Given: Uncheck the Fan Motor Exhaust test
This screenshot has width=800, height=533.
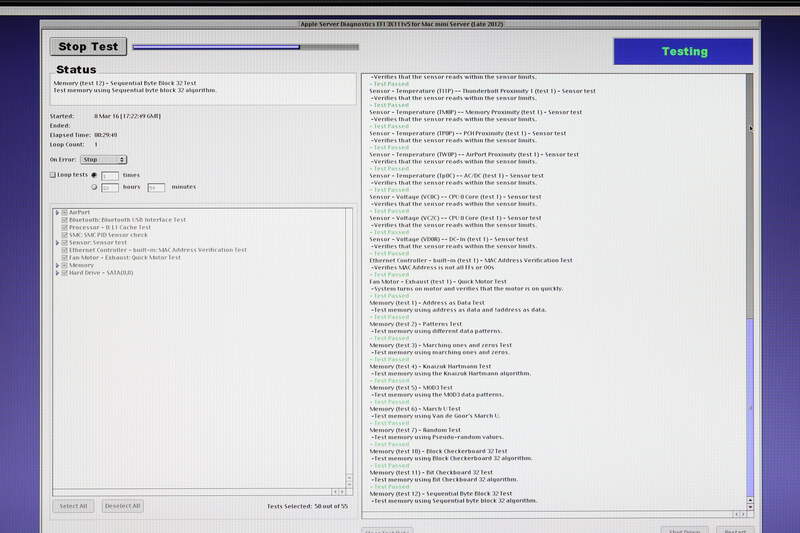Looking at the screenshot, I should [65, 257].
